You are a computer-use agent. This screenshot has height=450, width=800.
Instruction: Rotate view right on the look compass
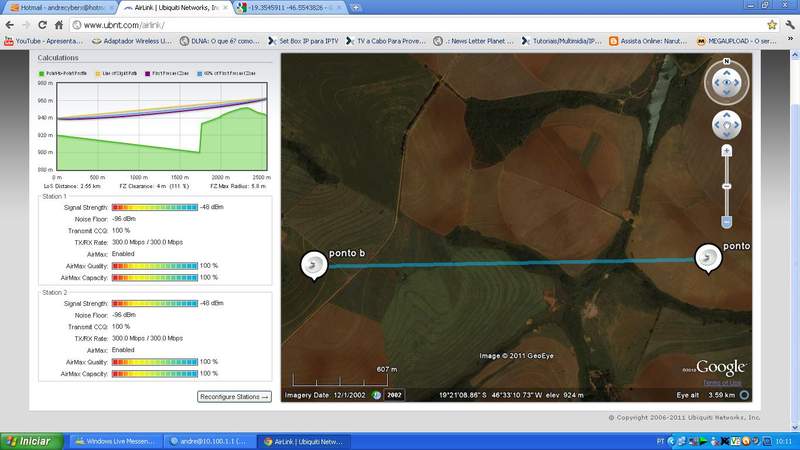pyautogui.click(x=737, y=83)
